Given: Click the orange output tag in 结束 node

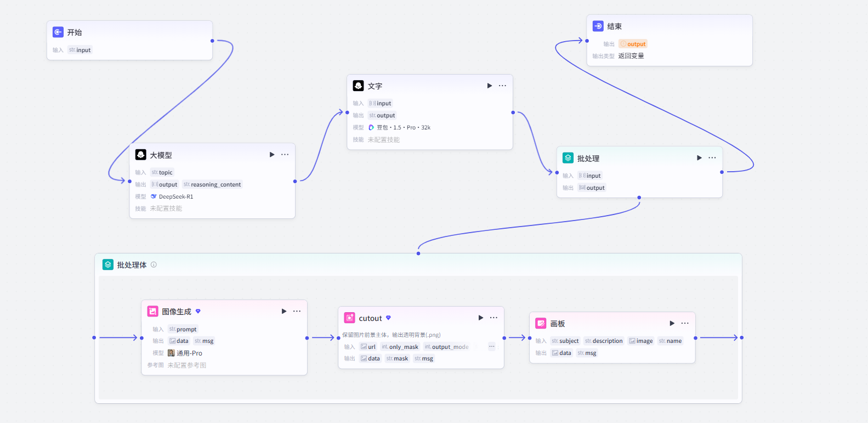Looking at the screenshot, I should 633,44.
